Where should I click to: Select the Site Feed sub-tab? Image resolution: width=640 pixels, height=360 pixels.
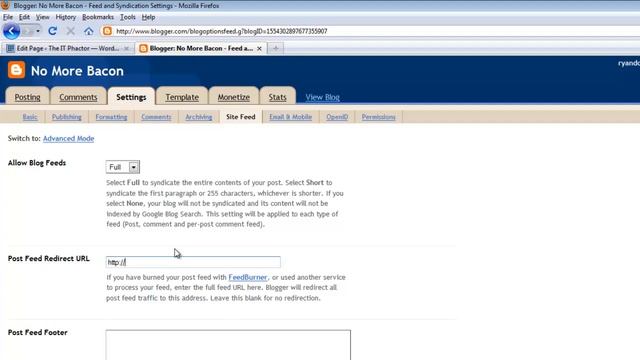click(x=241, y=117)
